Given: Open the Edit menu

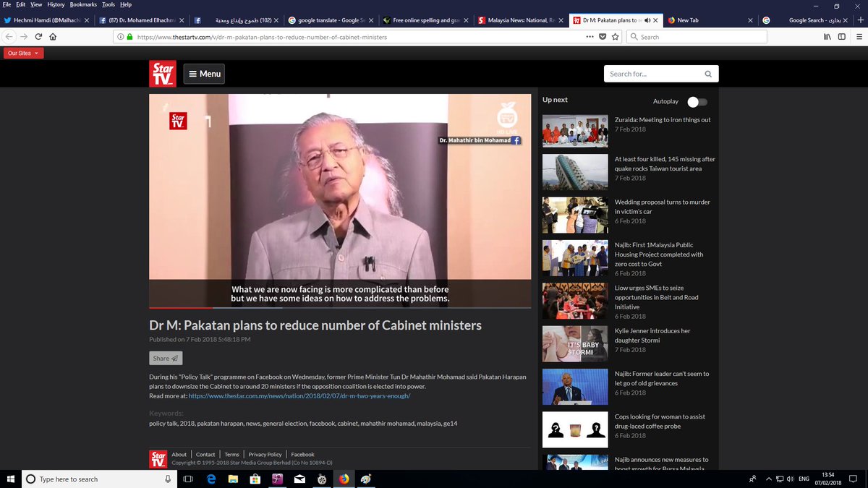Looking at the screenshot, I should tap(20, 4).
